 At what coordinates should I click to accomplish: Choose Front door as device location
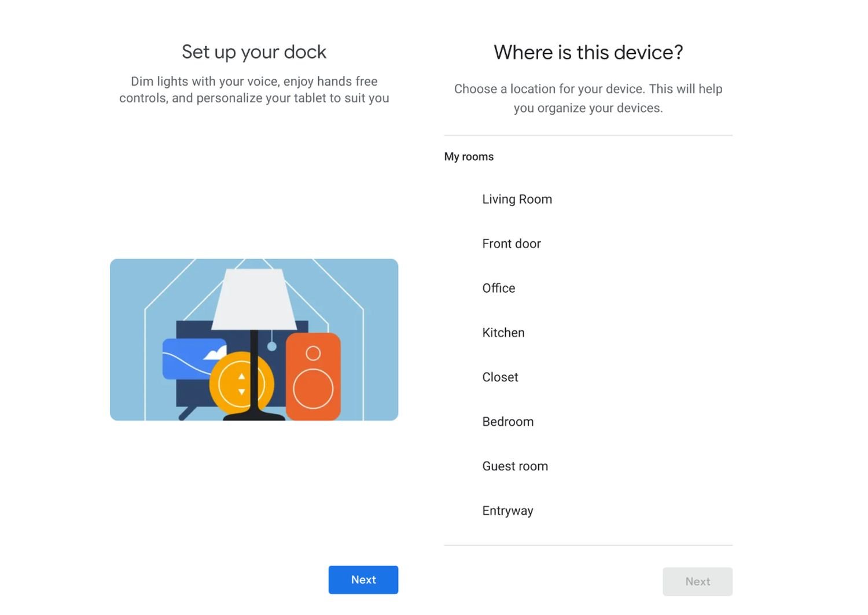512,244
